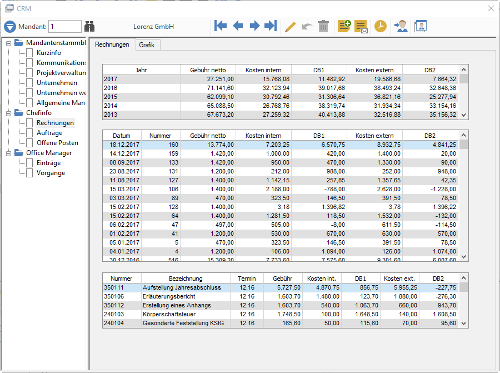Image resolution: width=500 pixels, height=373 pixels.
Task: Click the Bezeichnung column header
Action: point(186,278)
